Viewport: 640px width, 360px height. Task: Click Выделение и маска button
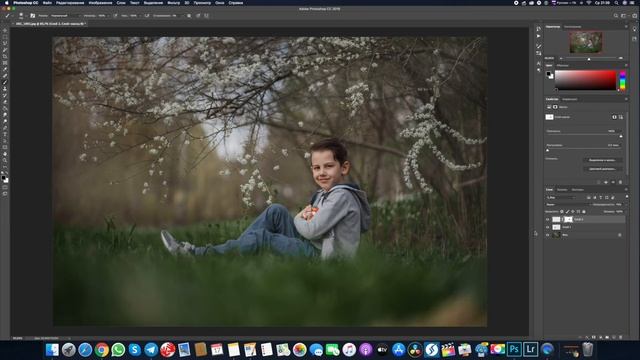(602, 160)
